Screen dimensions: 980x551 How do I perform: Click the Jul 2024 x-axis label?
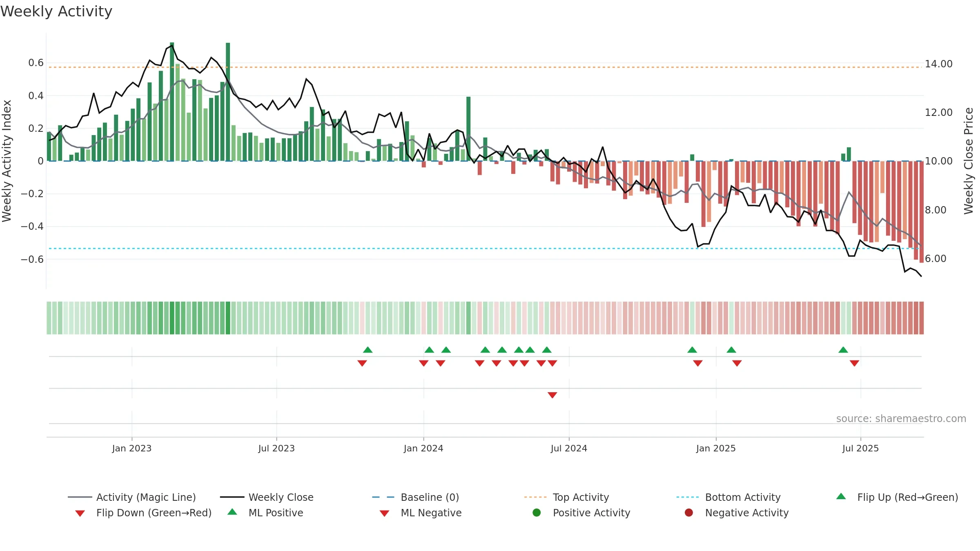569,448
